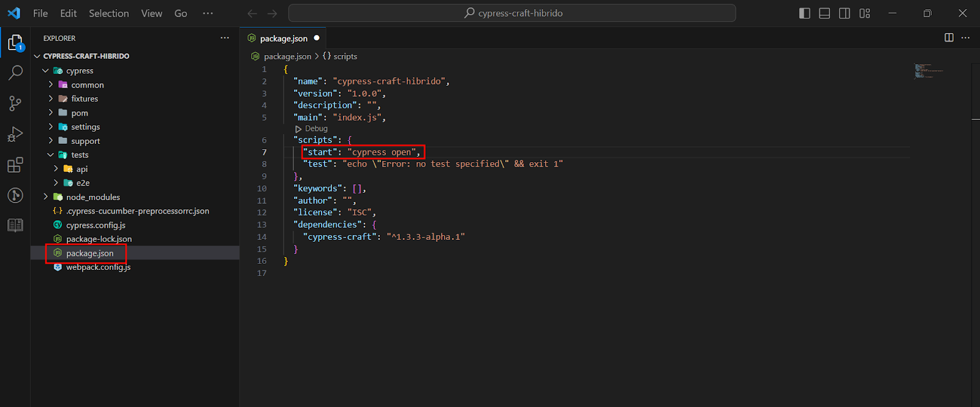
Task: Open the Edit menu
Action: [x=69, y=13]
